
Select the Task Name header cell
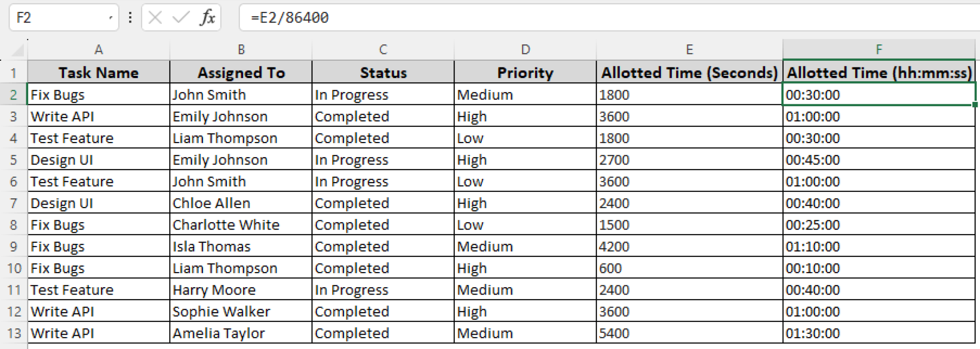99,72
